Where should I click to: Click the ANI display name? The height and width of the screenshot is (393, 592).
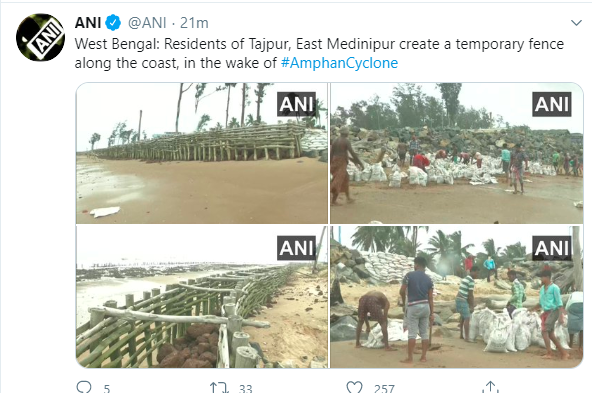88,23
